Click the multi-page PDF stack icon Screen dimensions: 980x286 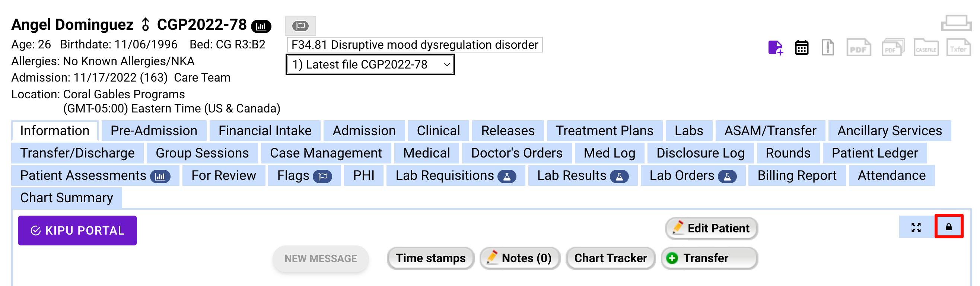(x=892, y=48)
